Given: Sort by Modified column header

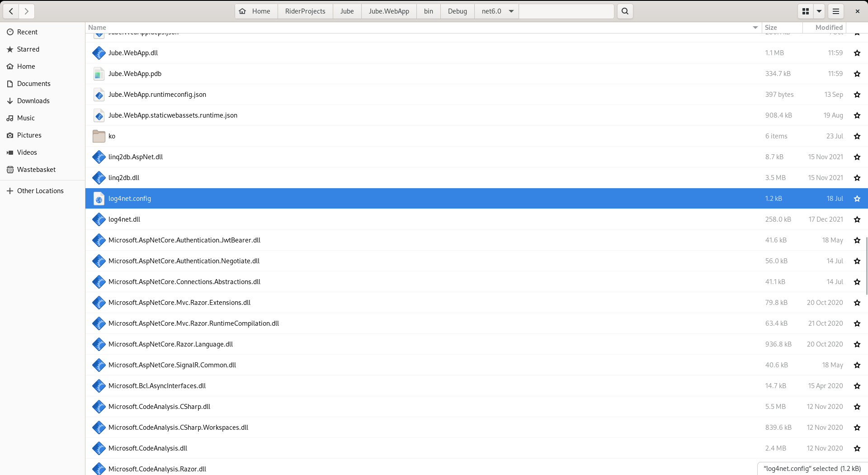Looking at the screenshot, I should [x=824, y=28].
